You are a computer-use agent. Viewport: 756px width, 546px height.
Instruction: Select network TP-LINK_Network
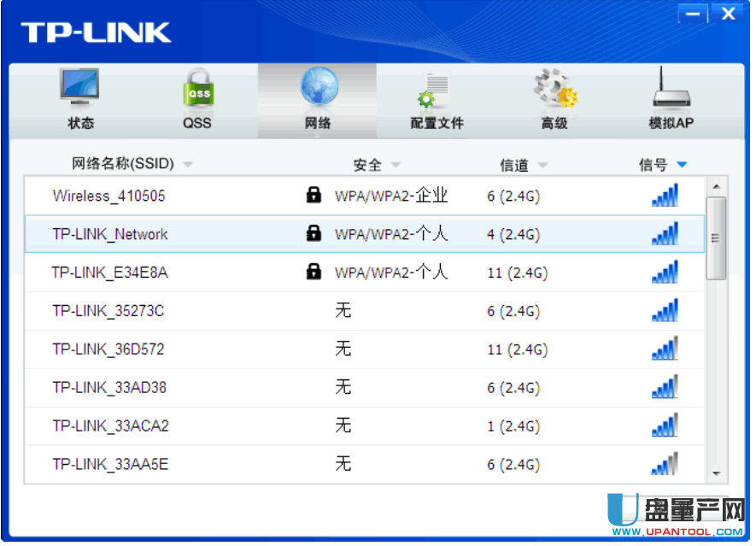coord(365,234)
